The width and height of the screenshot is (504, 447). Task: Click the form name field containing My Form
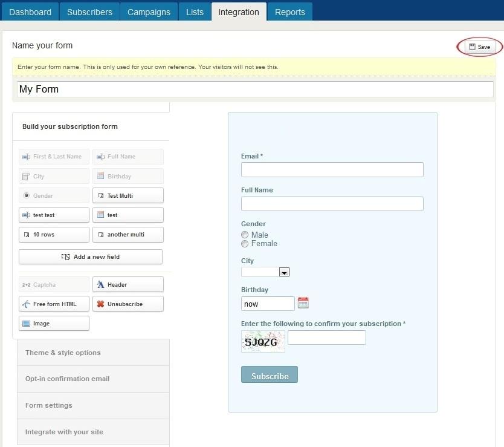click(255, 89)
